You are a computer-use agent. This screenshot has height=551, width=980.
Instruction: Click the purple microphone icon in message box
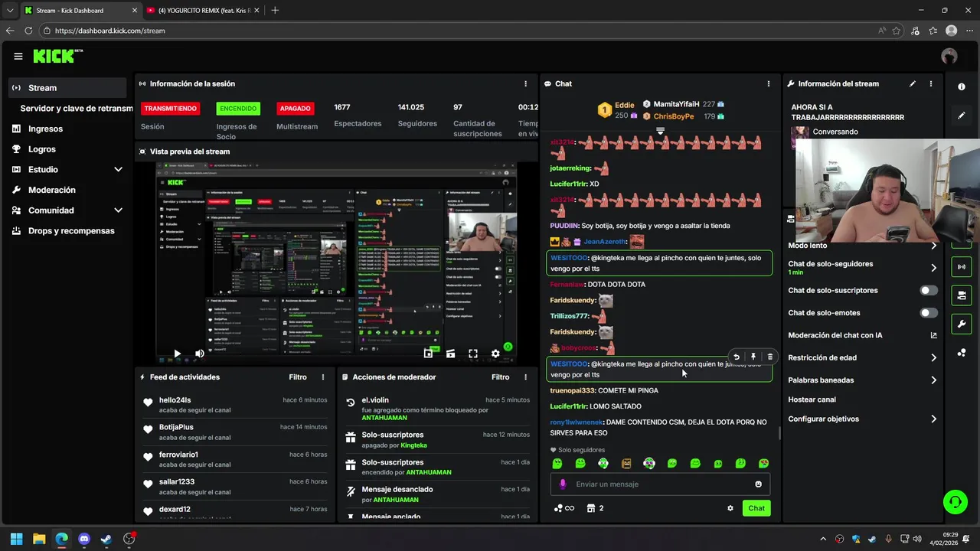click(563, 484)
